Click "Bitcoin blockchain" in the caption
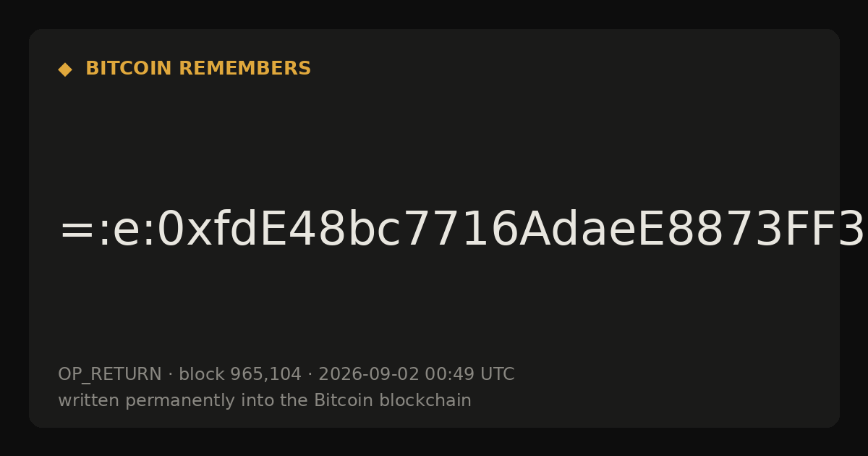868x456 pixels. [393, 400]
